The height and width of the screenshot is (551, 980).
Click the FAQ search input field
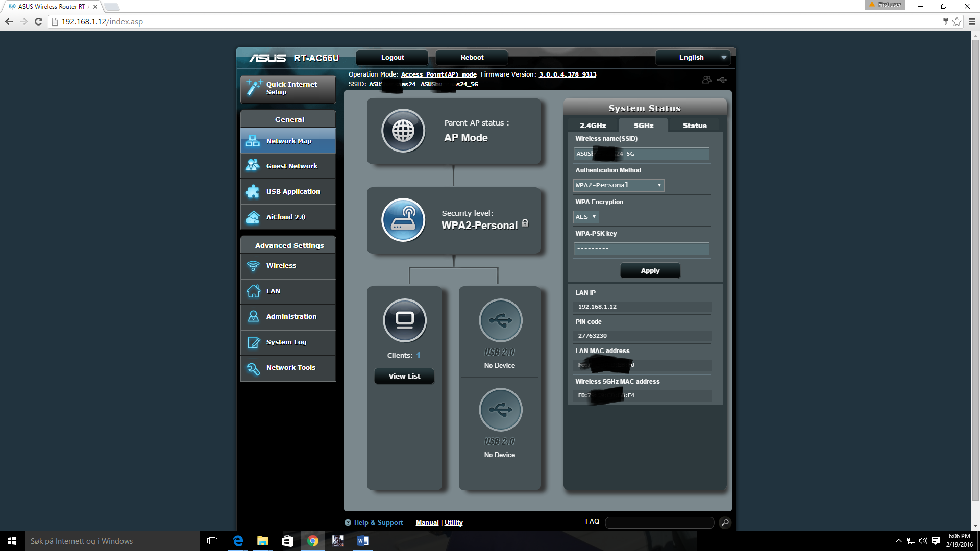pyautogui.click(x=659, y=522)
